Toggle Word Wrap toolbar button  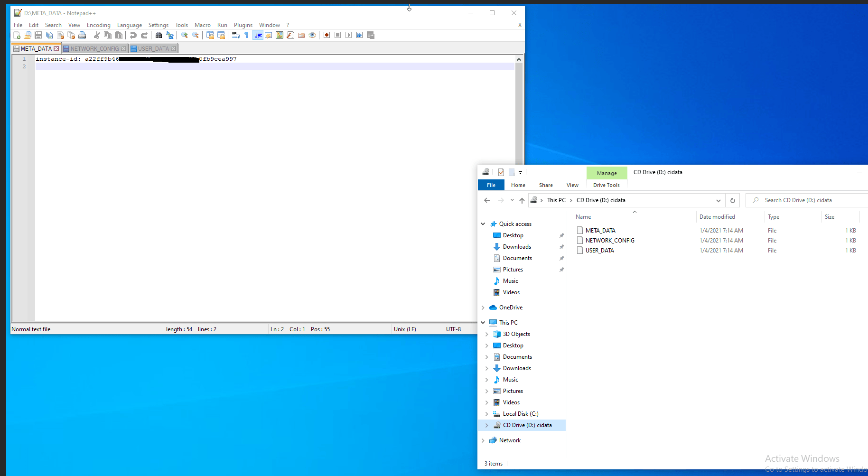click(236, 35)
